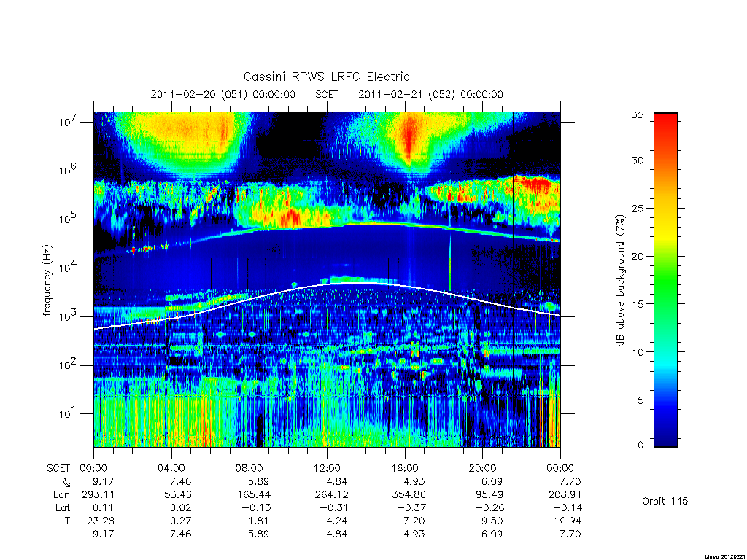Click longitude value "293.11"
The image size is (747, 560).
pyautogui.click(x=98, y=495)
